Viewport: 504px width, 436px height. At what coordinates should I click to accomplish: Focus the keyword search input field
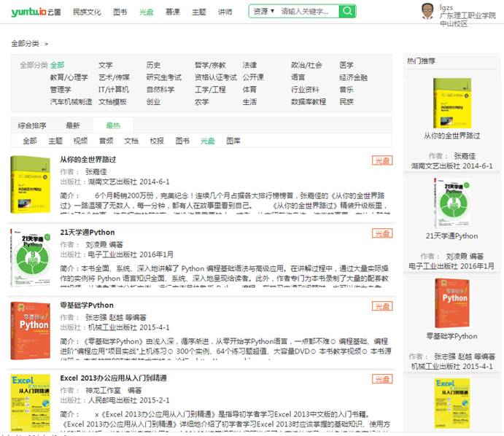[x=308, y=11]
